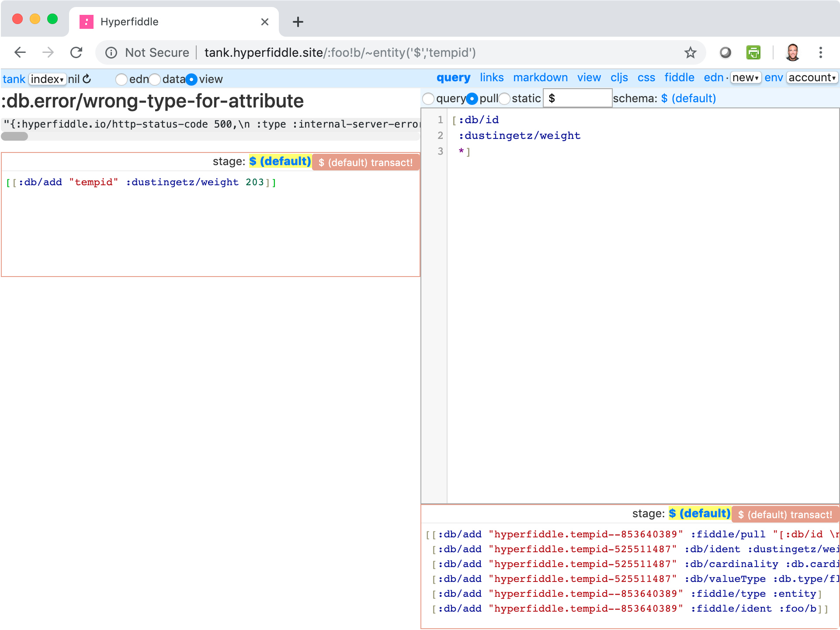Screen dimensions: 840x630
Task: Open the account dropdown
Action: click(812, 78)
